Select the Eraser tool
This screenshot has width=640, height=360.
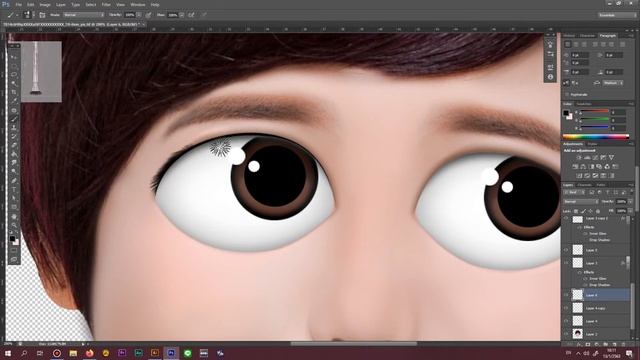[x=14, y=145]
